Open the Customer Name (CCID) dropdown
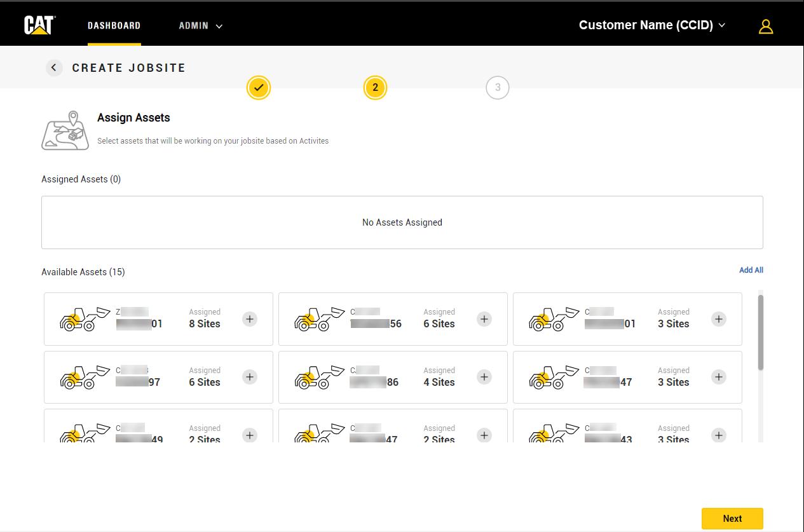Screen dimensions: 804x532 [x=651, y=25]
